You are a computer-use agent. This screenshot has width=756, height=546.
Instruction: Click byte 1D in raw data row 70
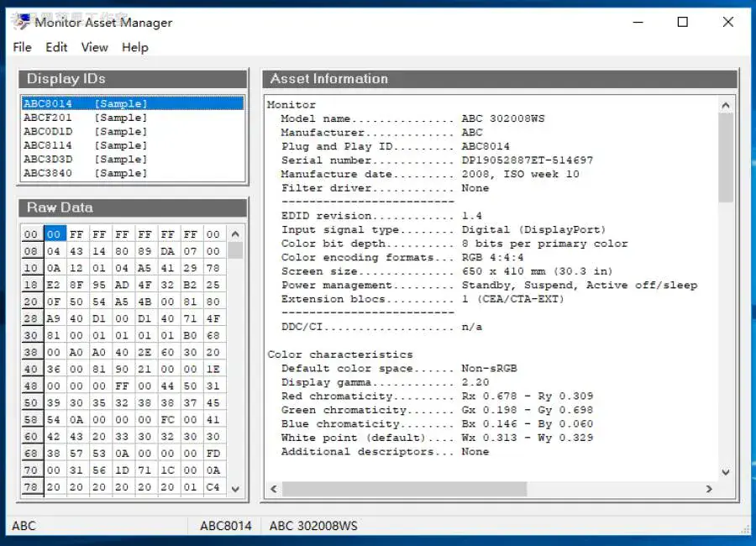click(x=122, y=470)
